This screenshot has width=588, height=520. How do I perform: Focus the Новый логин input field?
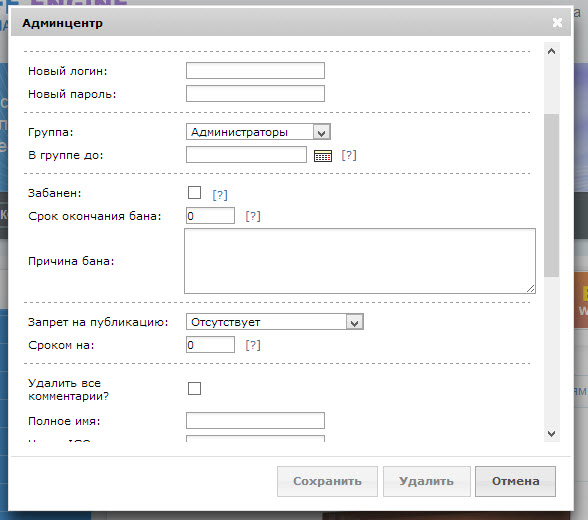click(255, 70)
